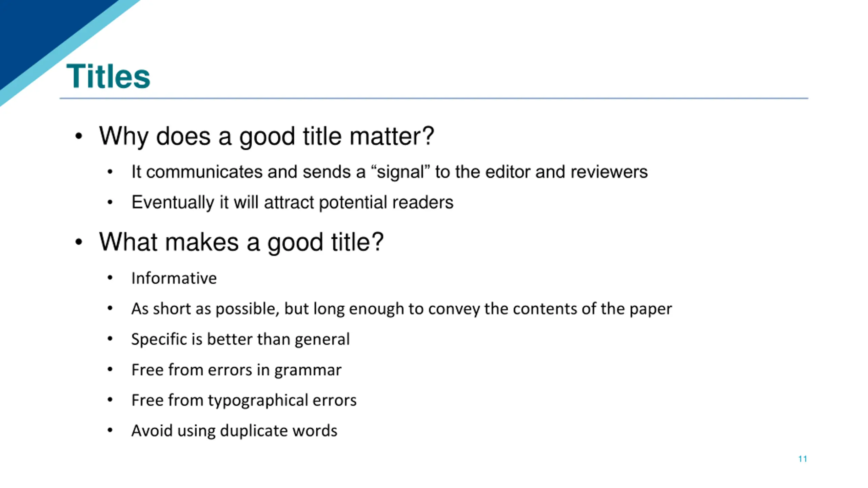
Task: Click the bullet before 'Why does a good title'
Action: point(79,137)
